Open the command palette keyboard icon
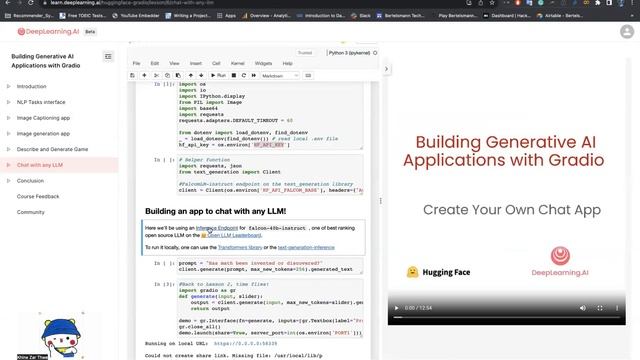The image size is (640, 360). pos(308,76)
